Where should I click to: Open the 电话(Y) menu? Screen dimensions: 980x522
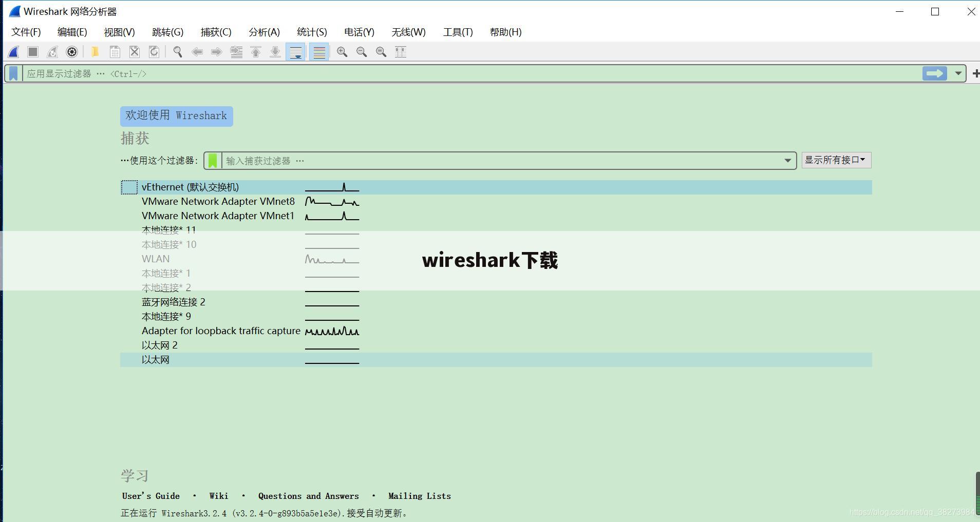360,32
